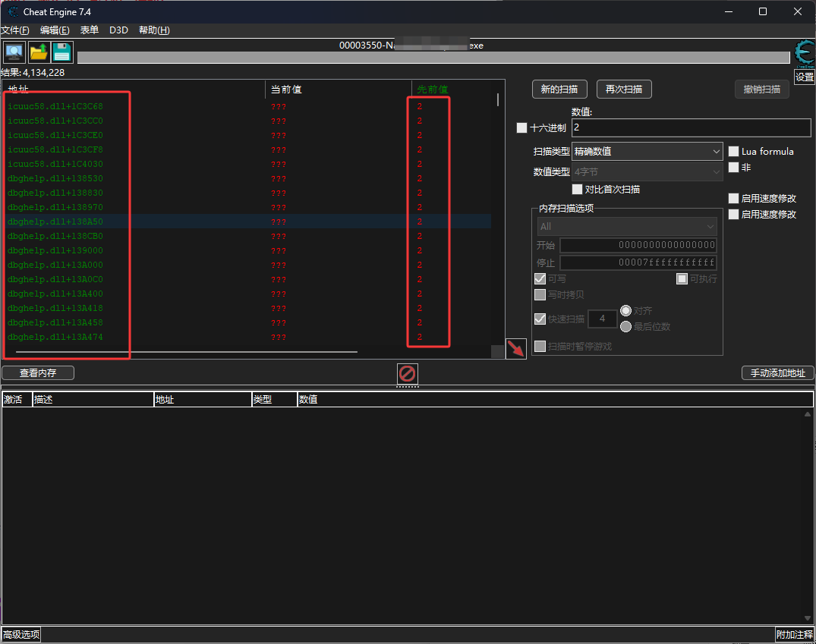
Task: Click the 当前值 column header
Action: 339,89
